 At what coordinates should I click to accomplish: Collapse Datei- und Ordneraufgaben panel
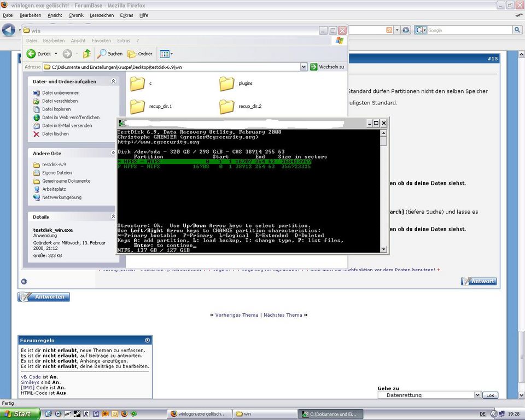coord(113,81)
